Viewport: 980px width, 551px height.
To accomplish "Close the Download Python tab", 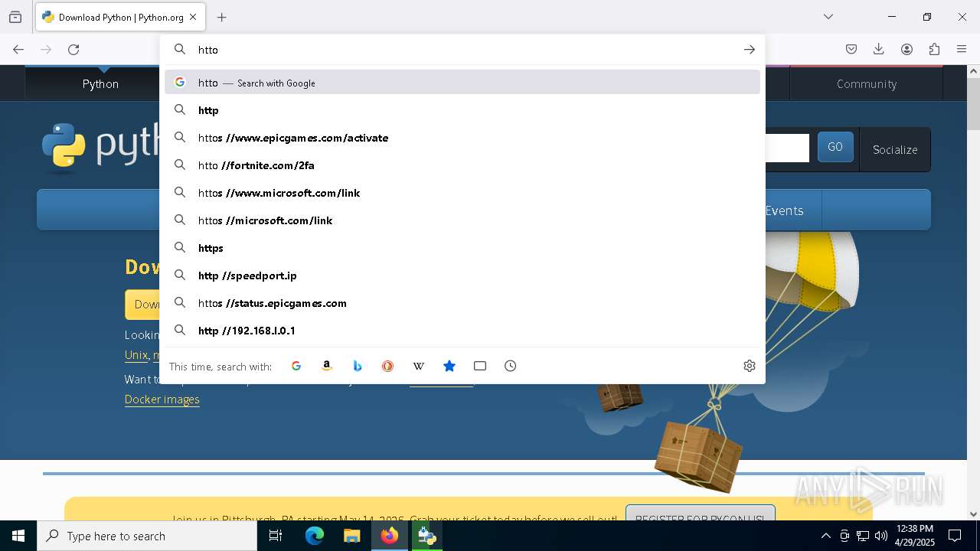I will [193, 17].
